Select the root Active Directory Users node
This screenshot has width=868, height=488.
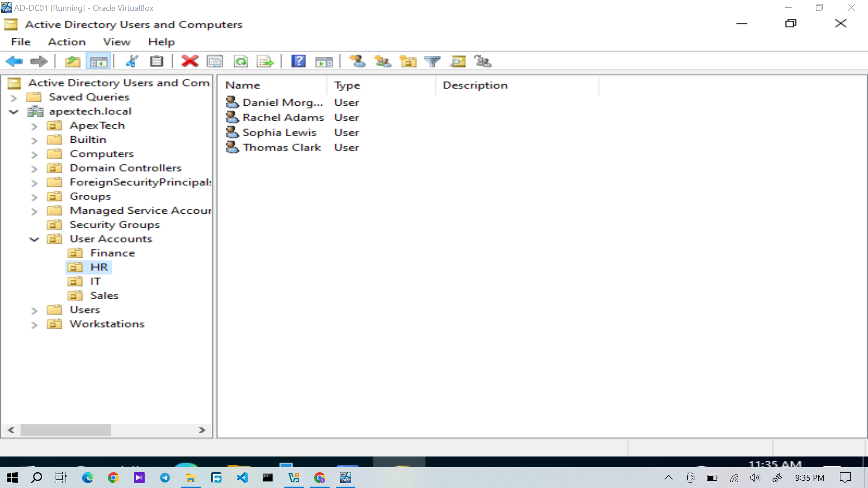[x=119, y=83]
